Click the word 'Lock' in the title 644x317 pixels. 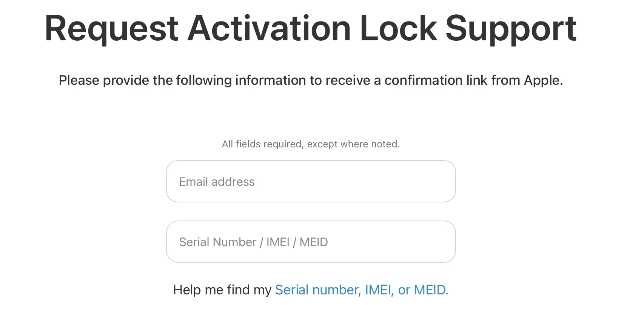tap(398, 28)
